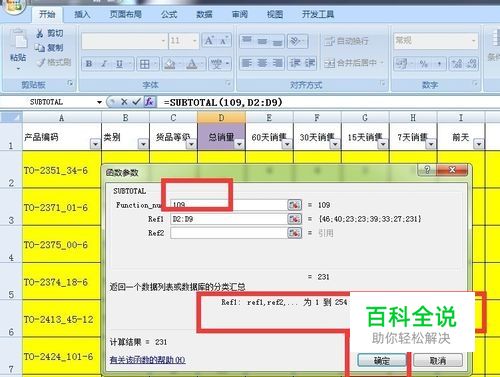Click the Ref1 input containing D2:D9
The width and height of the screenshot is (500, 377).
[229, 219]
